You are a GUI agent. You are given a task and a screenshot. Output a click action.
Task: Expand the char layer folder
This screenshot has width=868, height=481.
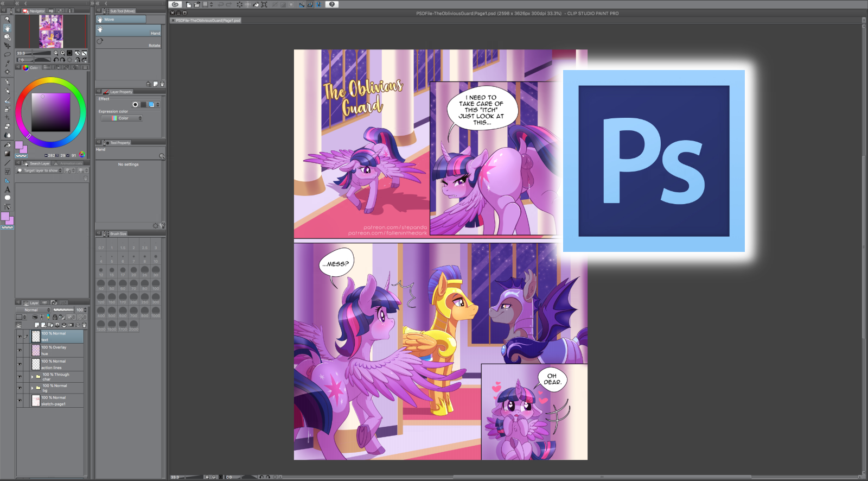pos(33,377)
